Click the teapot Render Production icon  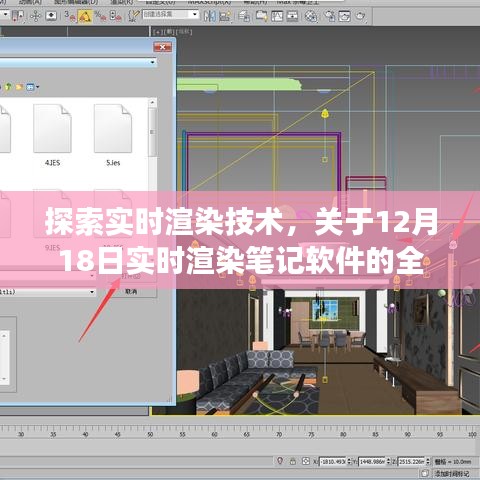coord(360,16)
